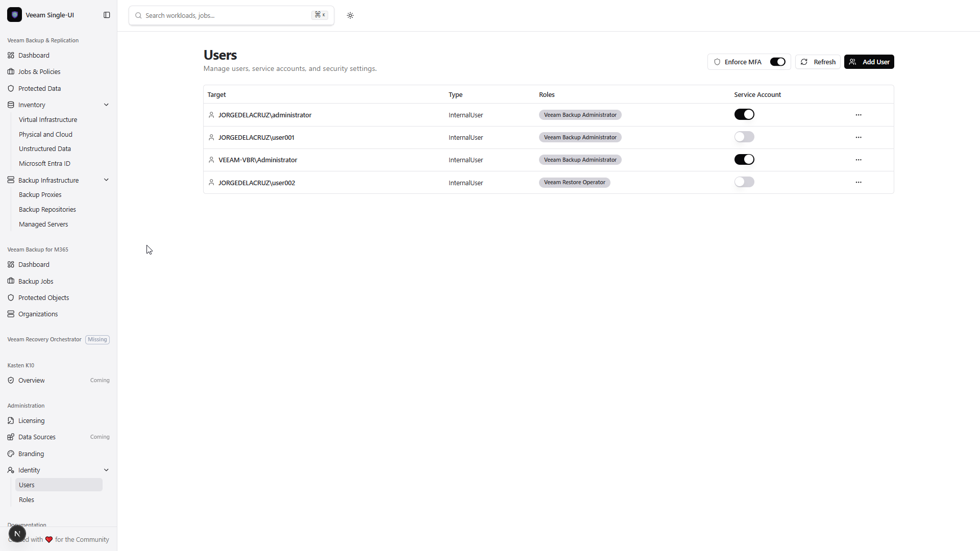The image size is (980, 551).
Task: Go to Backup Repositories
Action: (47, 209)
